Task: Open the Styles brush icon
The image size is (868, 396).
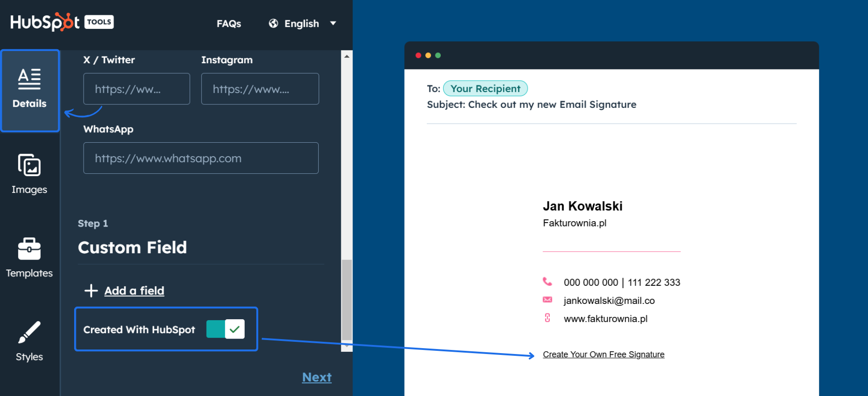Action: 29,332
